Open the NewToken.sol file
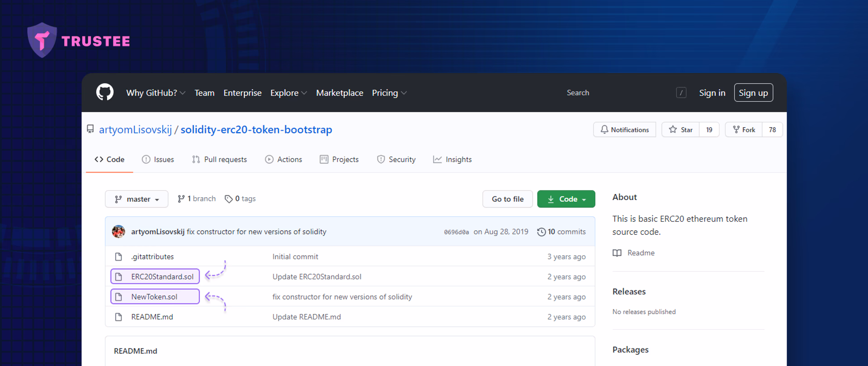 click(154, 297)
